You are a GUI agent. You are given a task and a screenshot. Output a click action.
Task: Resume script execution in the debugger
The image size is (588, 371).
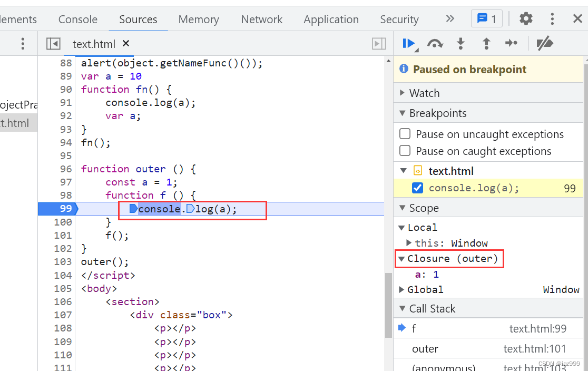pos(410,44)
